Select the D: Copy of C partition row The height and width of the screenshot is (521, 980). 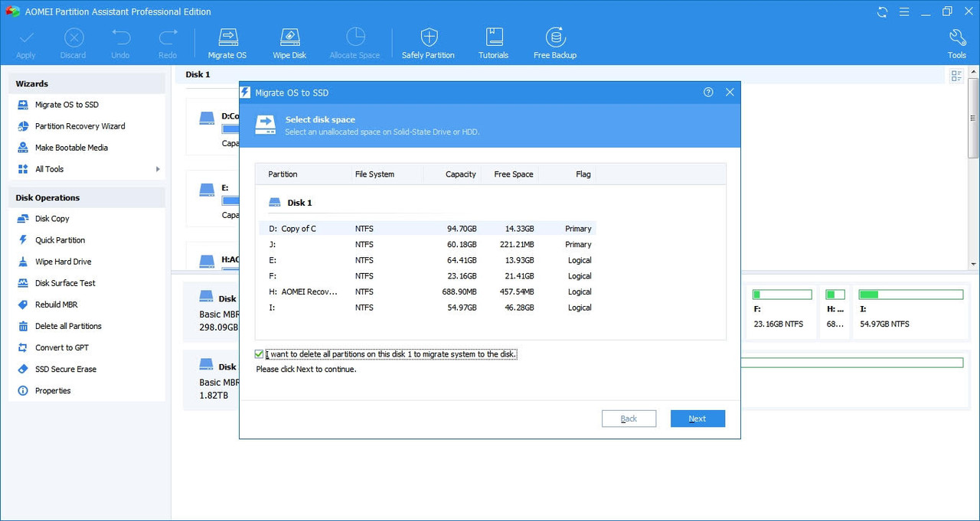pos(426,229)
